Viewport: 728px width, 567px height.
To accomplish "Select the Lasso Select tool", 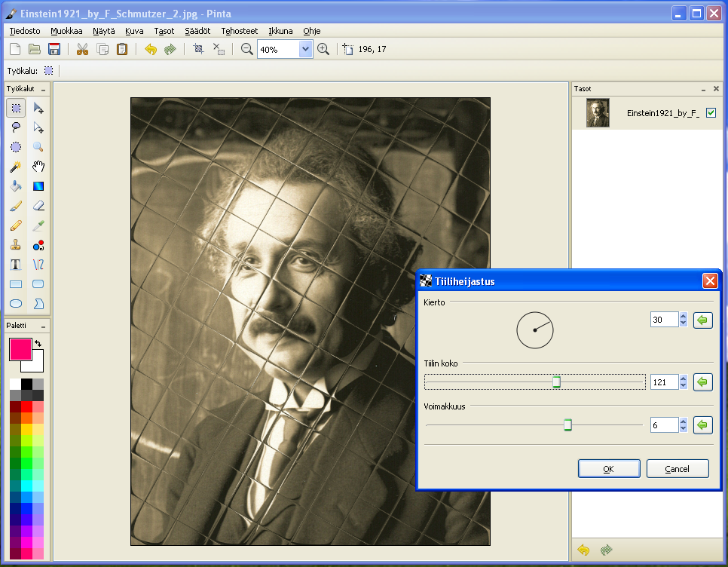I will click(x=16, y=127).
